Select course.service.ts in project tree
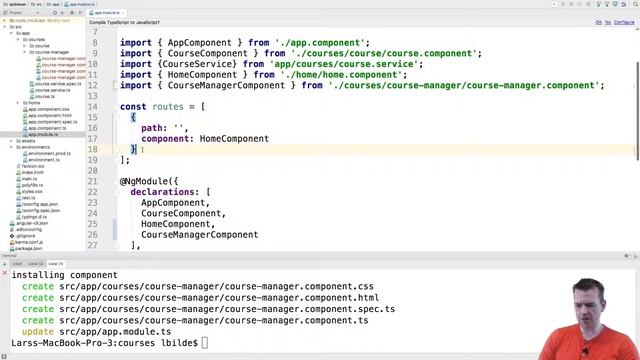This screenshot has width=640, height=360. [50, 90]
